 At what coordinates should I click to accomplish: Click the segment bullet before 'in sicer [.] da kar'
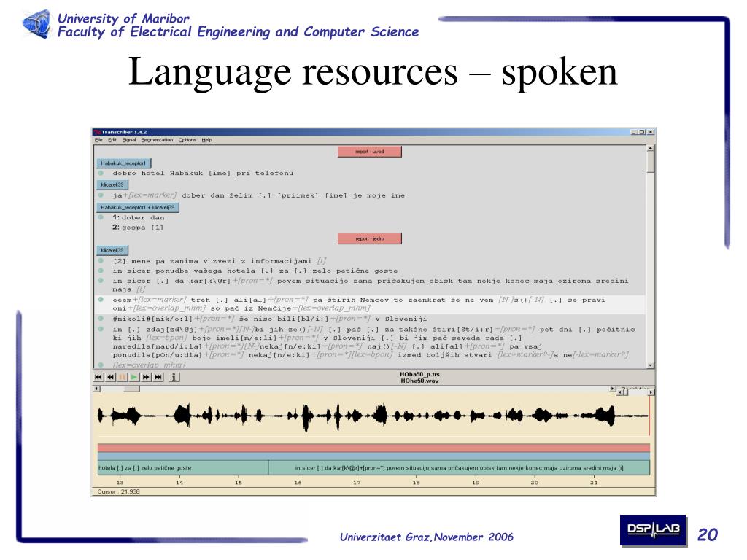tap(101, 281)
